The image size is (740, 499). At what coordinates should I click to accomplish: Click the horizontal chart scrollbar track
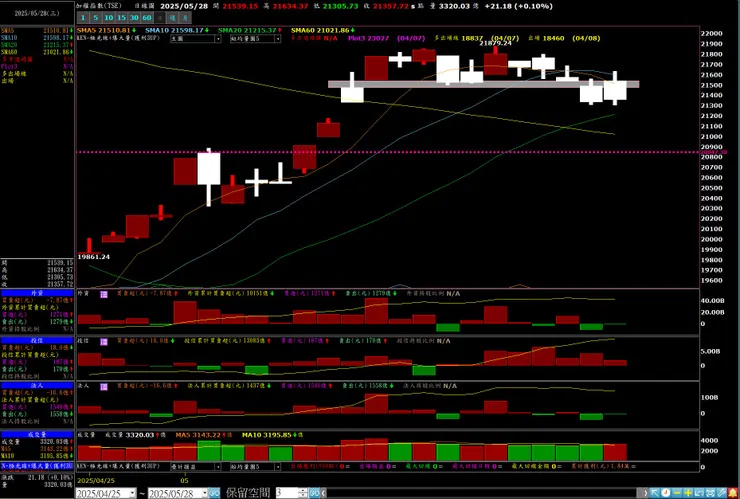[481, 493]
